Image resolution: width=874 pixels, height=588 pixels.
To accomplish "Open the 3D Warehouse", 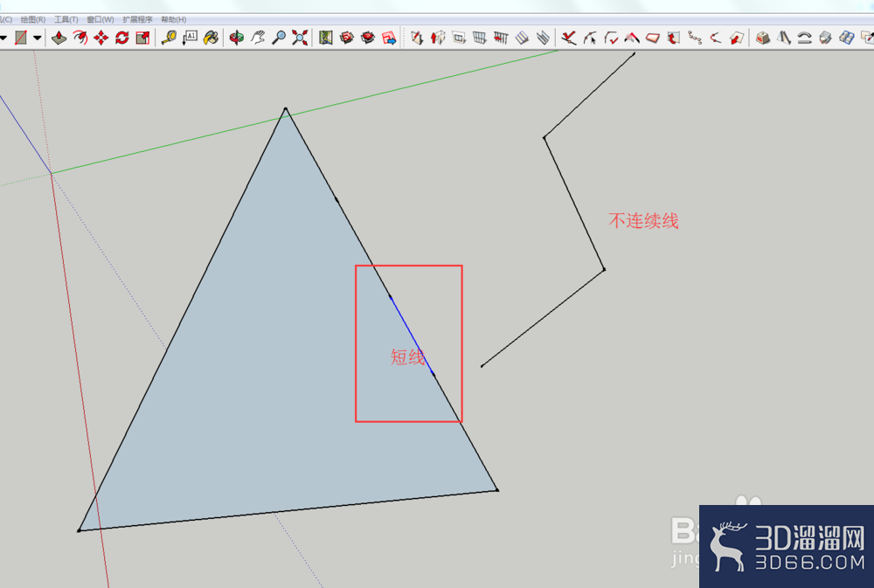I will coord(347,38).
